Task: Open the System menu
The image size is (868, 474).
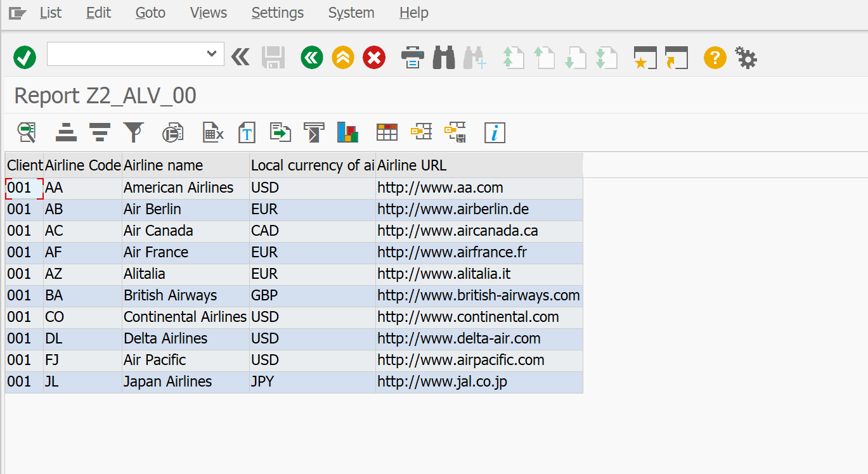Action: [351, 13]
